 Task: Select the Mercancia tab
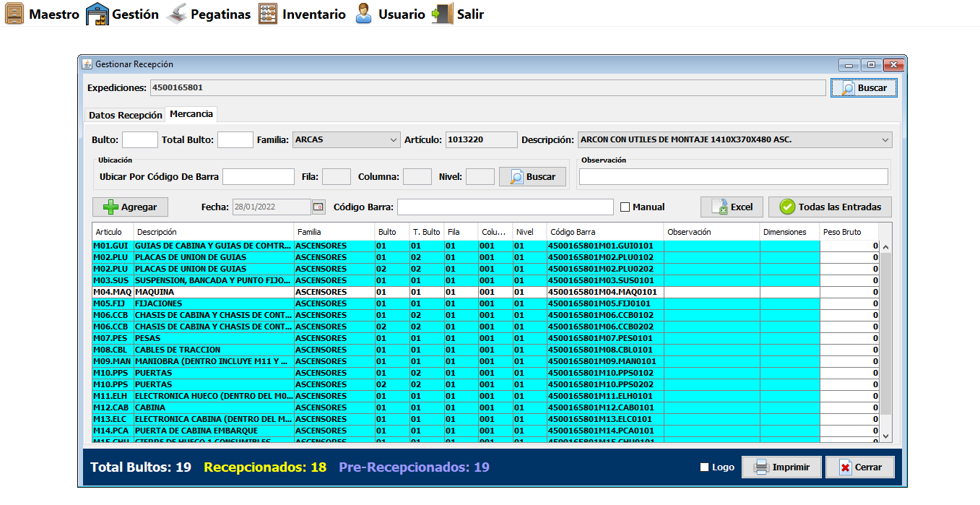click(x=191, y=114)
